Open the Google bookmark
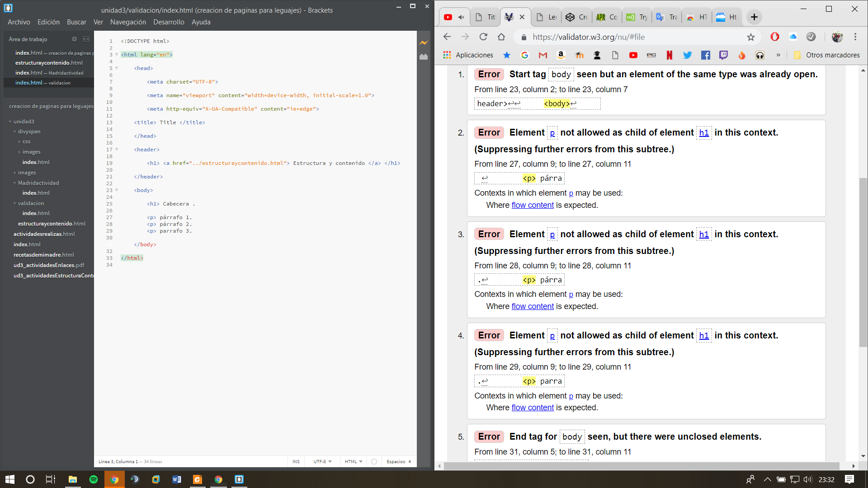The height and width of the screenshot is (488, 868). (x=525, y=55)
